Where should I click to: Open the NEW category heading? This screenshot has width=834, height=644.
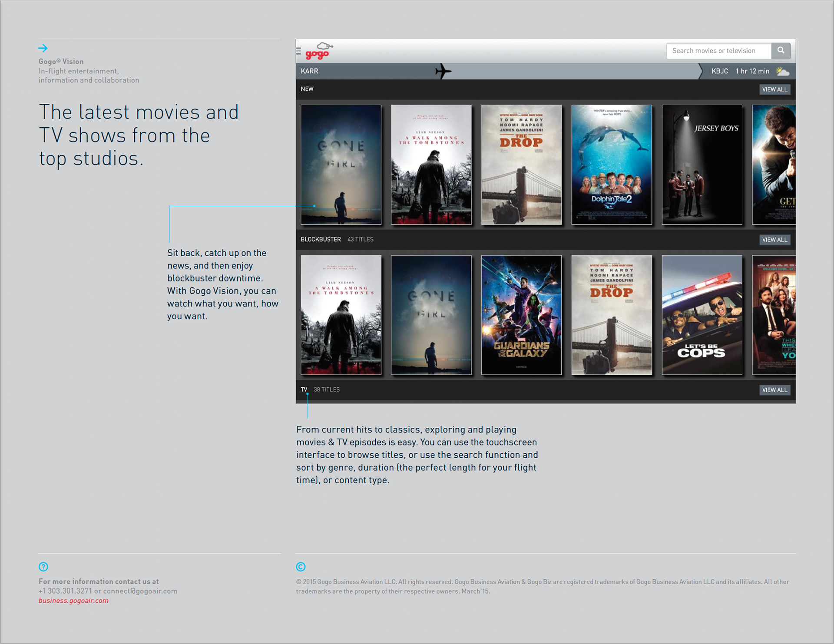(307, 89)
